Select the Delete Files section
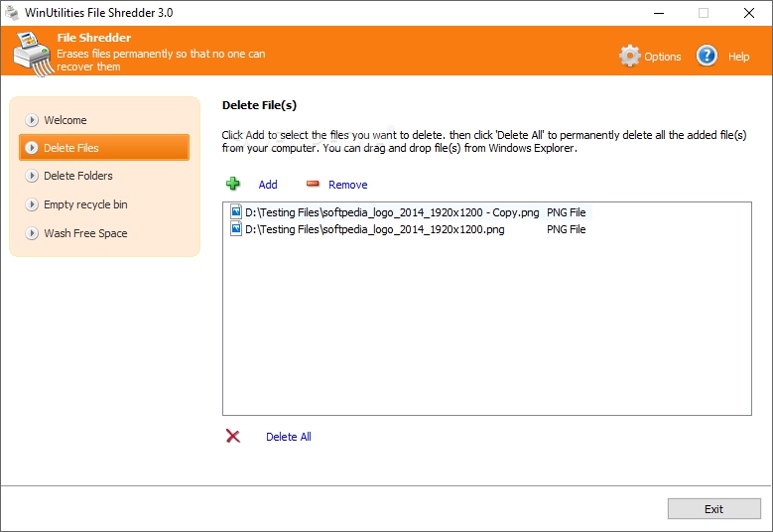 [104, 148]
